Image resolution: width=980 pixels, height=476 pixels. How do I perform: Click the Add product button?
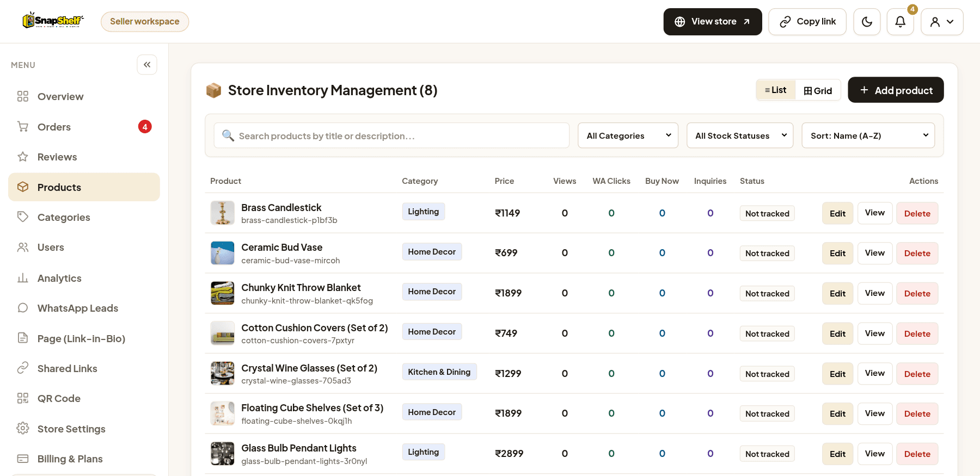[x=896, y=90]
